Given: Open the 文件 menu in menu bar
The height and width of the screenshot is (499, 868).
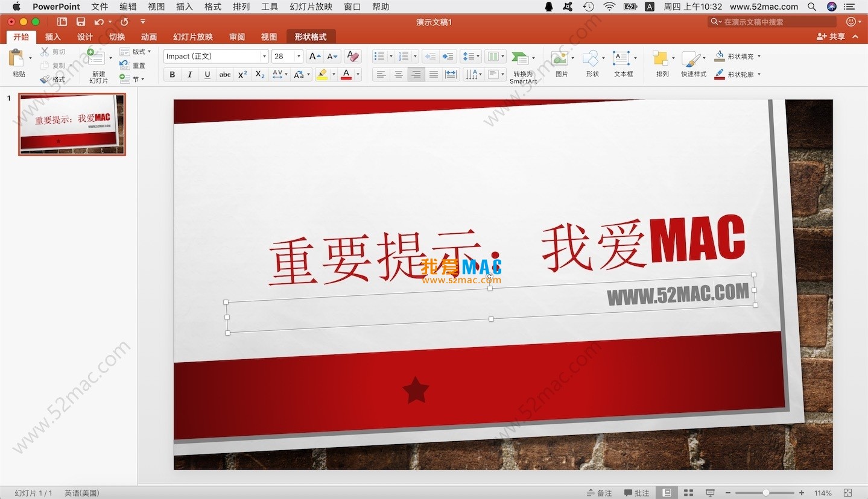Looking at the screenshot, I should click(100, 7).
